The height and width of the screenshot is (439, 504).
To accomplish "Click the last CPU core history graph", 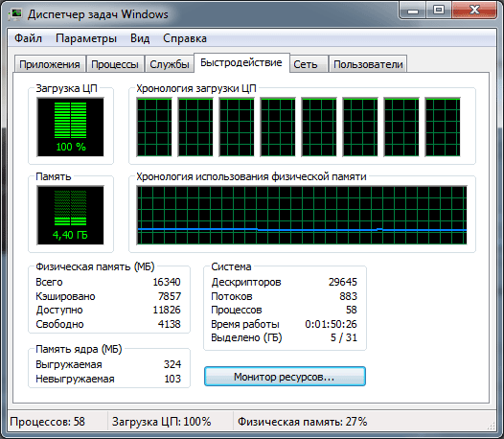I will pyautogui.click(x=443, y=127).
